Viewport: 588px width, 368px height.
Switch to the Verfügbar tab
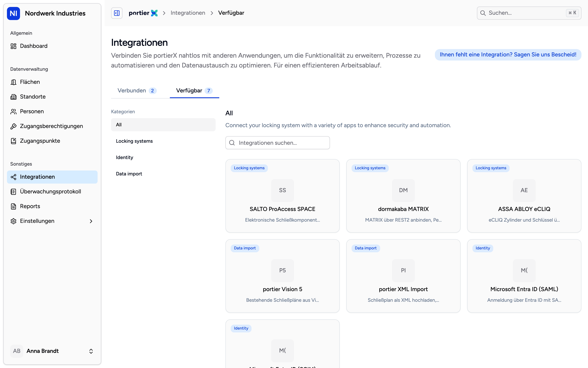tap(194, 91)
